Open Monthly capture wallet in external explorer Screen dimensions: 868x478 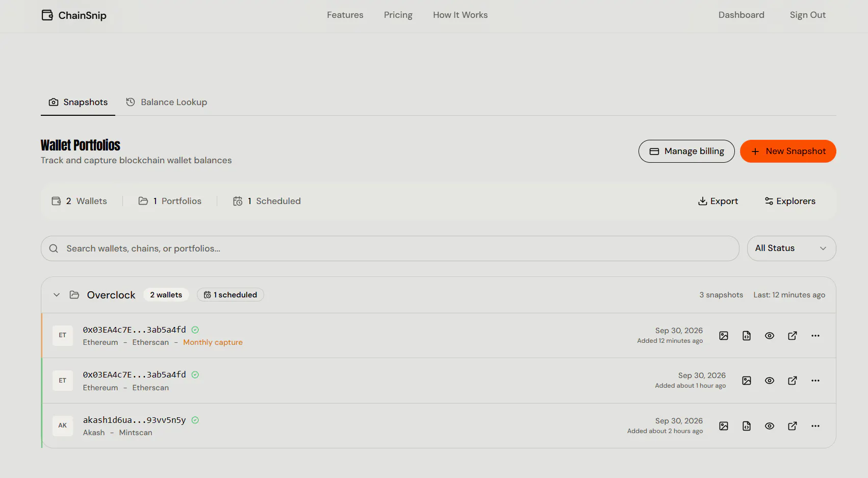pos(793,336)
